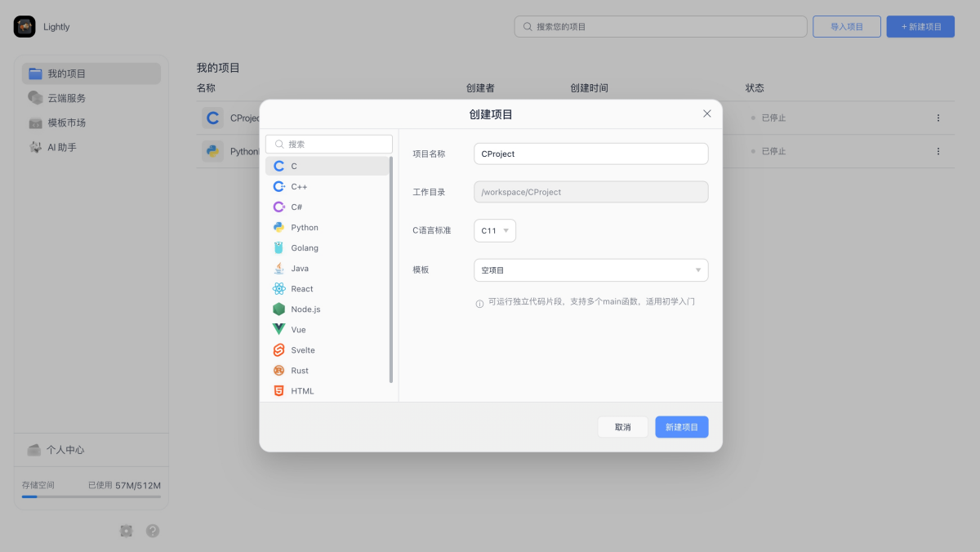
Task: Click the Lightly app logo
Action: 24,26
